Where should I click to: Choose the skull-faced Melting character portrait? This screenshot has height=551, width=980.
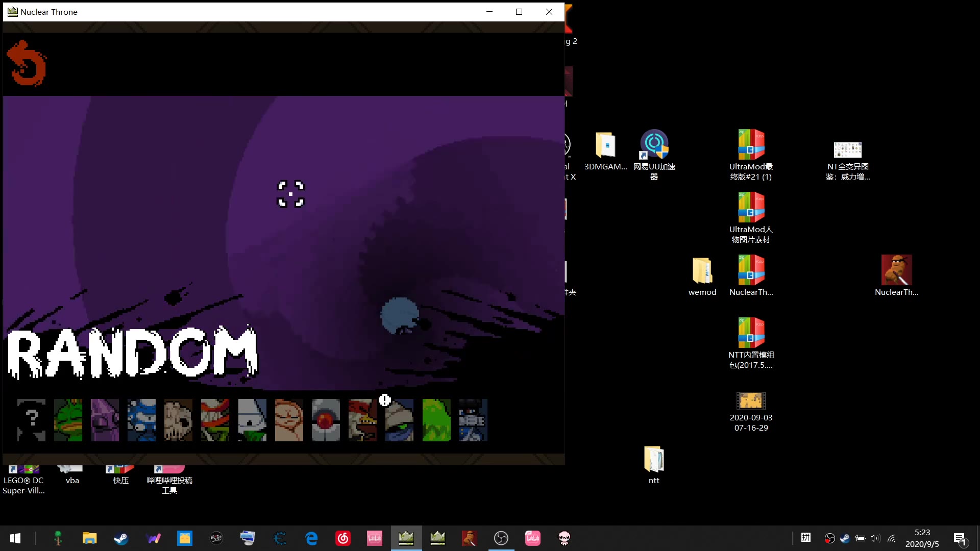point(179,420)
